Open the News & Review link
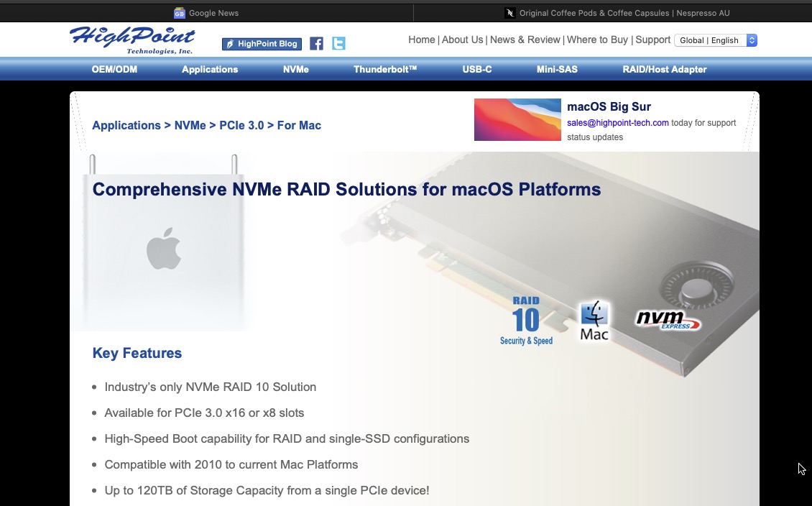 coord(525,40)
